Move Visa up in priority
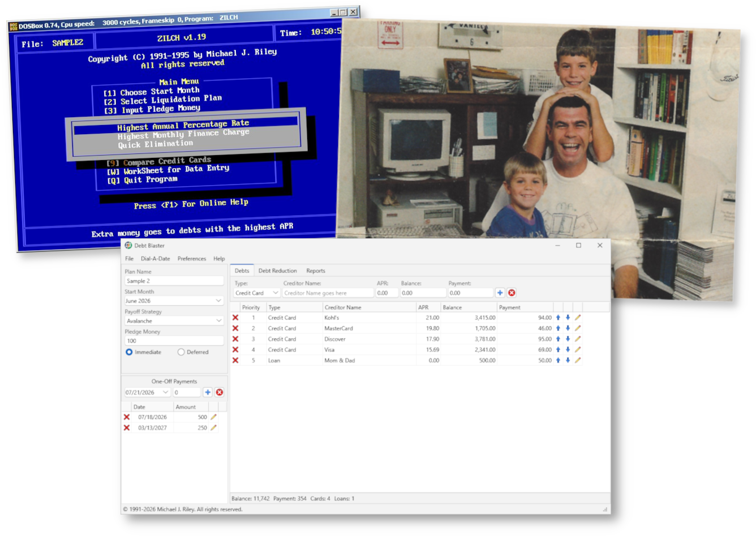756x536 pixels. pyautogui.click(x=558, y=350)
